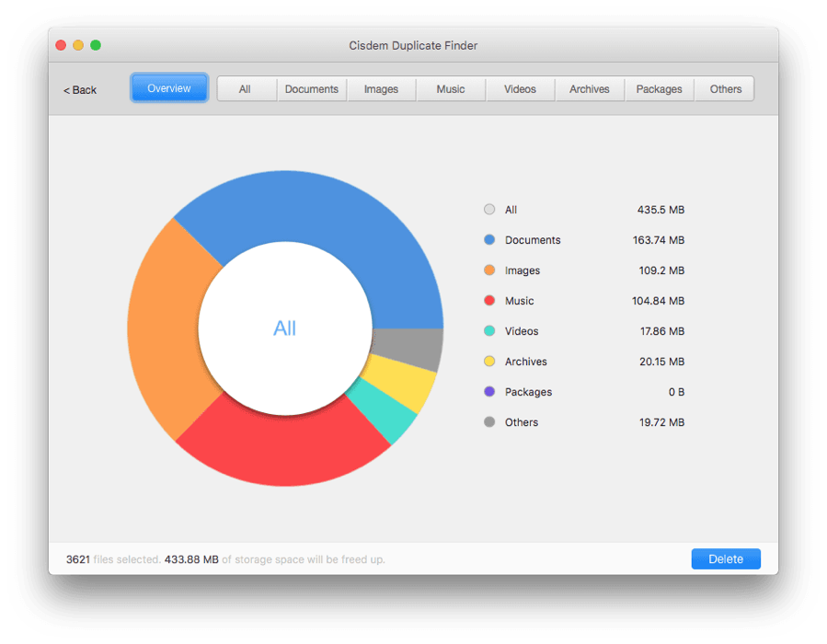Click the Others legend label
Viewport: 827px width, 644px height.
(522, 422)
